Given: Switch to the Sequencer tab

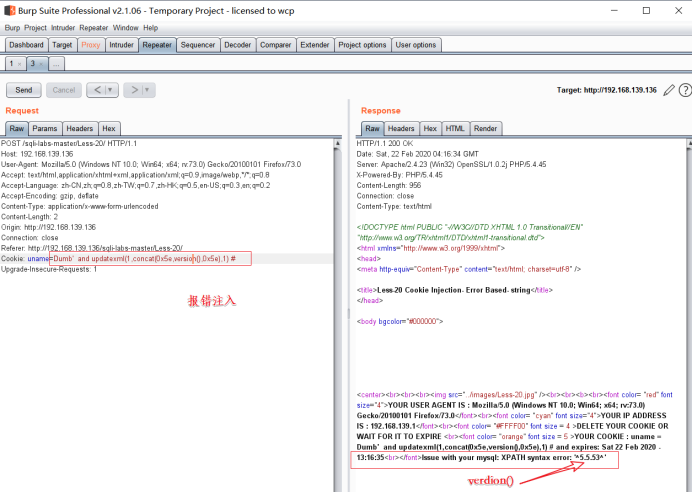Looking at the screenshot, I should tap(198, 45).
